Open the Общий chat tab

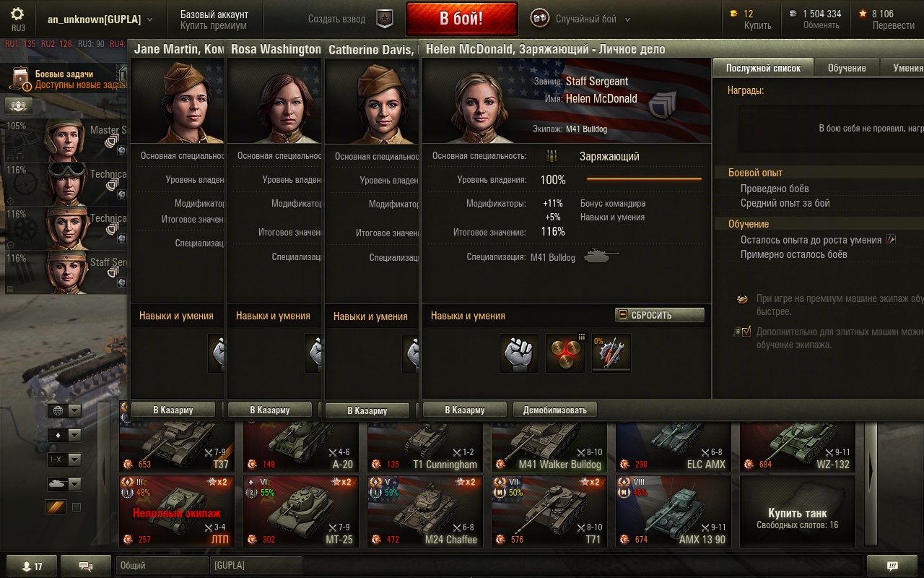point(162,566)
